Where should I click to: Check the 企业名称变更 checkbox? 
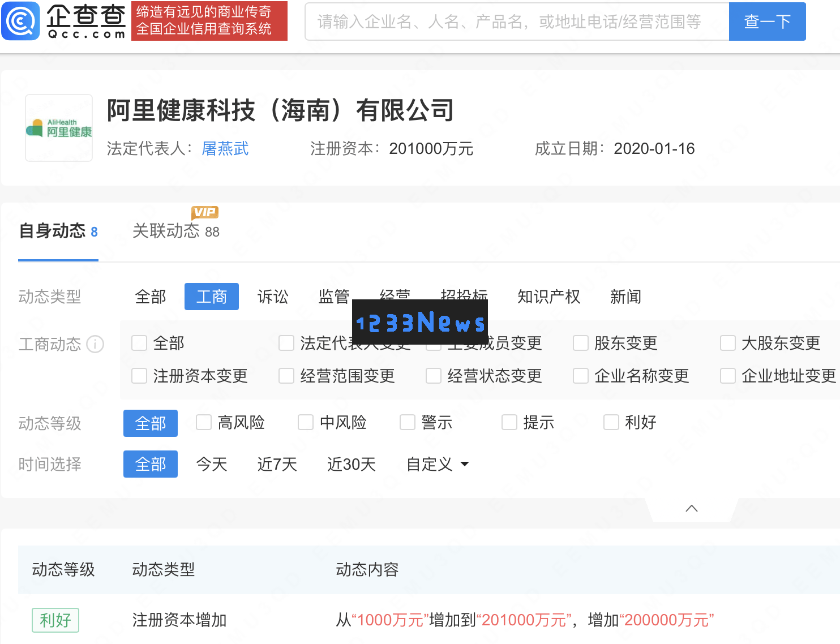581,376
